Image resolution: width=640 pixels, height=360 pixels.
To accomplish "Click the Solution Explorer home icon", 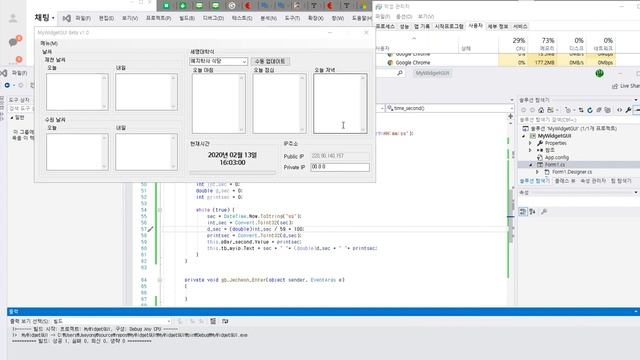I will pos(541,110).
